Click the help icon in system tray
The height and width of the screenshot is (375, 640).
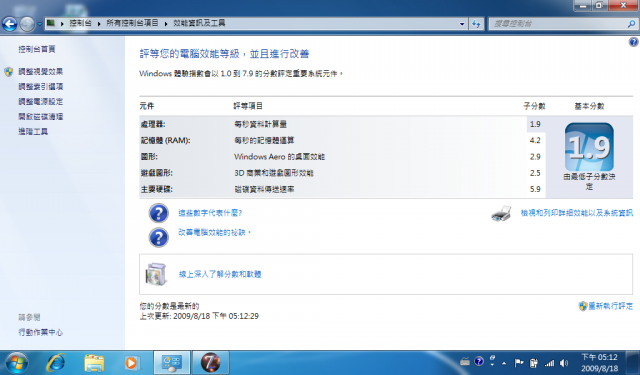(x=479, y=362)
